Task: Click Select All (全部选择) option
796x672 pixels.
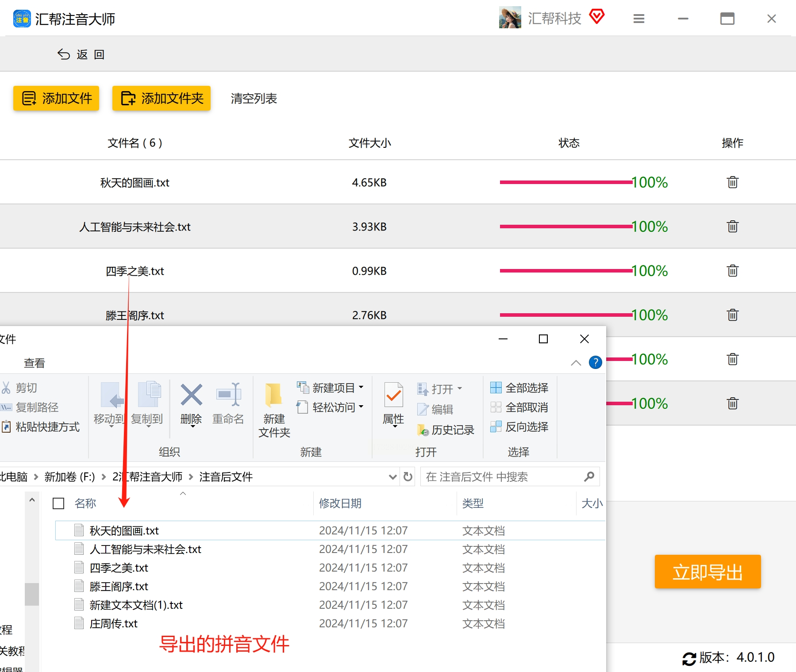Action: (519, 388)
